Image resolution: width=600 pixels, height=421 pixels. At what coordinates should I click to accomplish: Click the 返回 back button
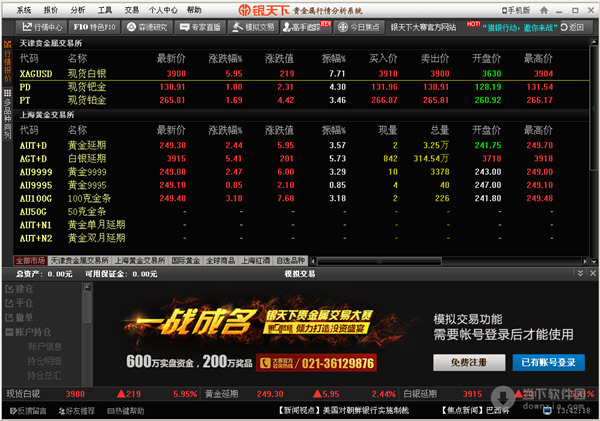572,27
